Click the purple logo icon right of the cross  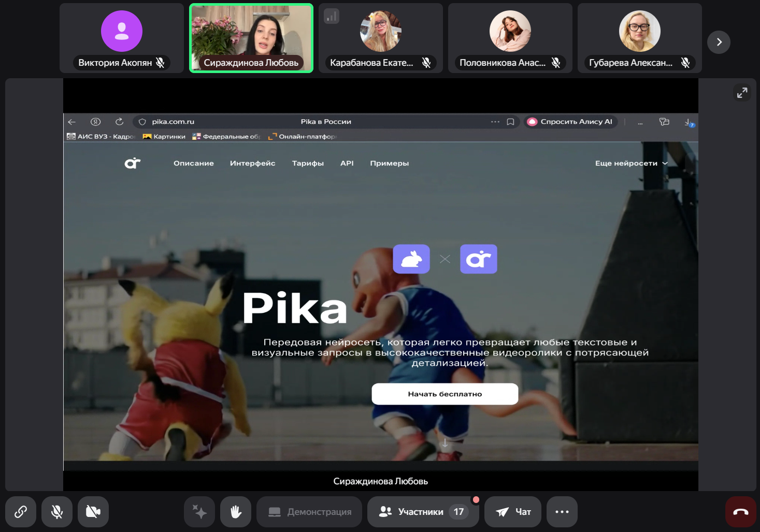[x=479, y=259]
